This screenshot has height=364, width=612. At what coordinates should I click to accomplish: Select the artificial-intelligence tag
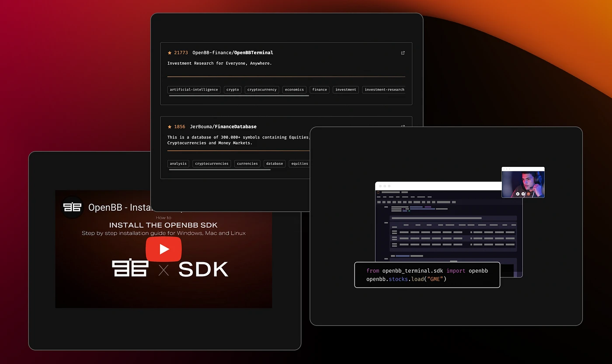pos(194,90)
